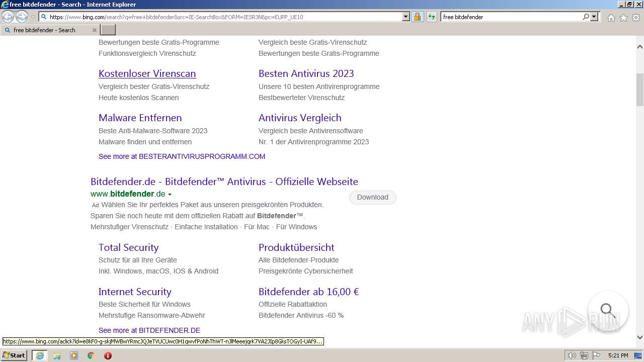
Task: Click the search box containing free bitdefender
Action: click(x=511, y=17)
